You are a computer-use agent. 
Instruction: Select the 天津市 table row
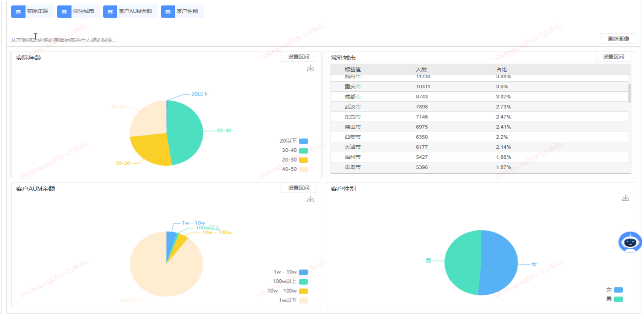pyautogui.click(x=479, y=147)
